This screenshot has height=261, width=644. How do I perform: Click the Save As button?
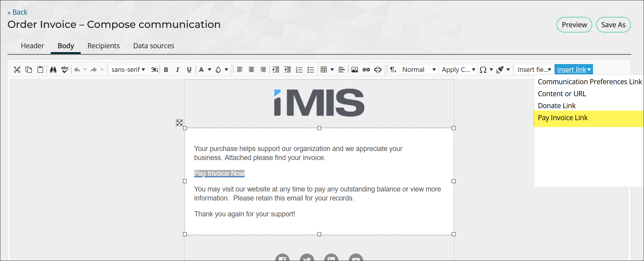pos(613,25)
